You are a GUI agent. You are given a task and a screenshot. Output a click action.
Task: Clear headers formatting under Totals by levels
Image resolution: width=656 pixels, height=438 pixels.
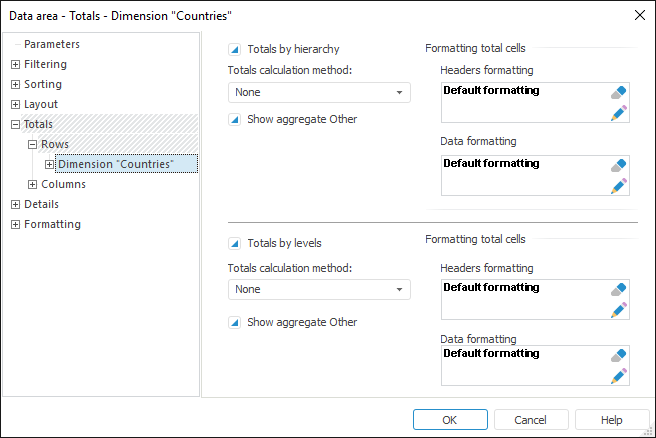coord(619,289)
